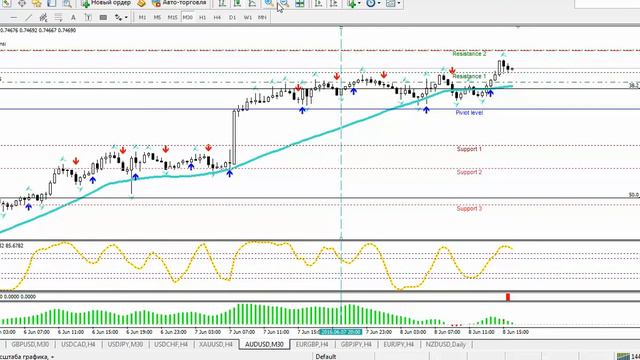Open the indicators list icon

(351, 3)
